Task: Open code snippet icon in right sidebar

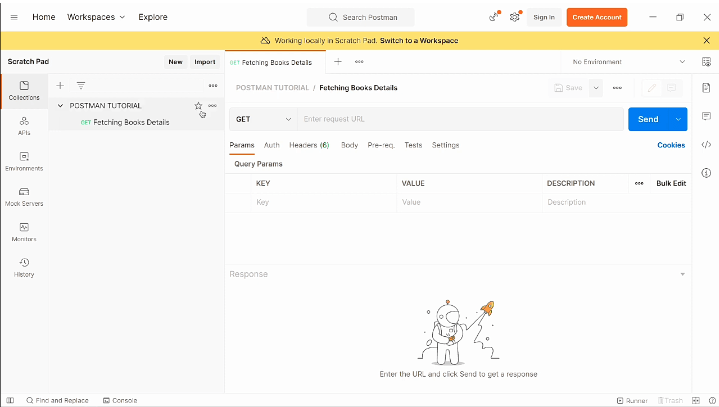Action: coord(706,145)
